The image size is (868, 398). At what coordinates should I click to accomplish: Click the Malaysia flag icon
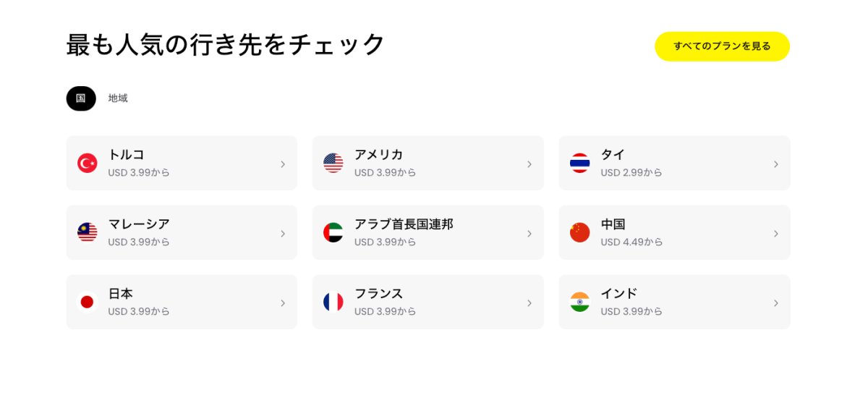[x=88, y=232]
